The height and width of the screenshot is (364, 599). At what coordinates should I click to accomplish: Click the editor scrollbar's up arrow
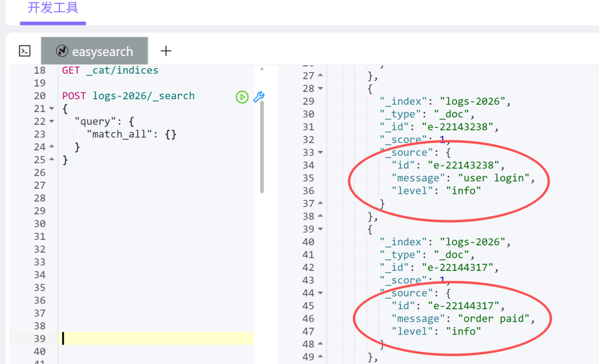(x=262, y=69)
